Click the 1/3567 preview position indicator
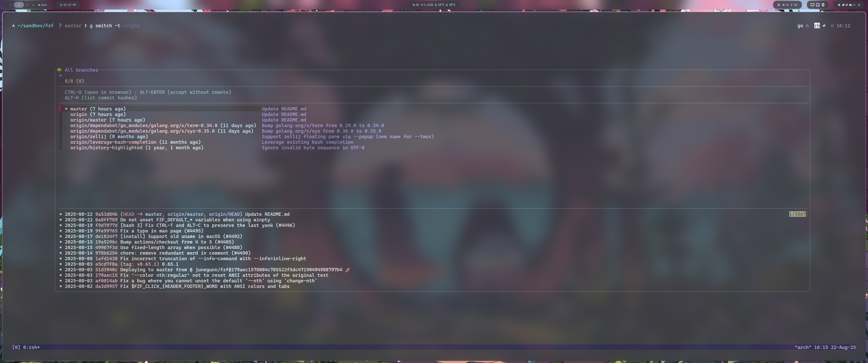Screen dimensions: 868x363 [797, 214]
